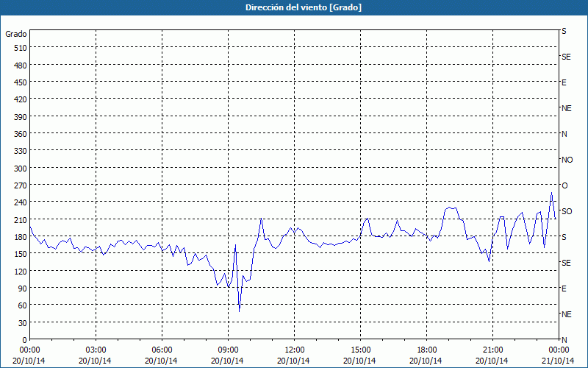This screenshot has width=588, height=368.
Task: Click the highest peak of the blue line
Action: coord(551,193)
